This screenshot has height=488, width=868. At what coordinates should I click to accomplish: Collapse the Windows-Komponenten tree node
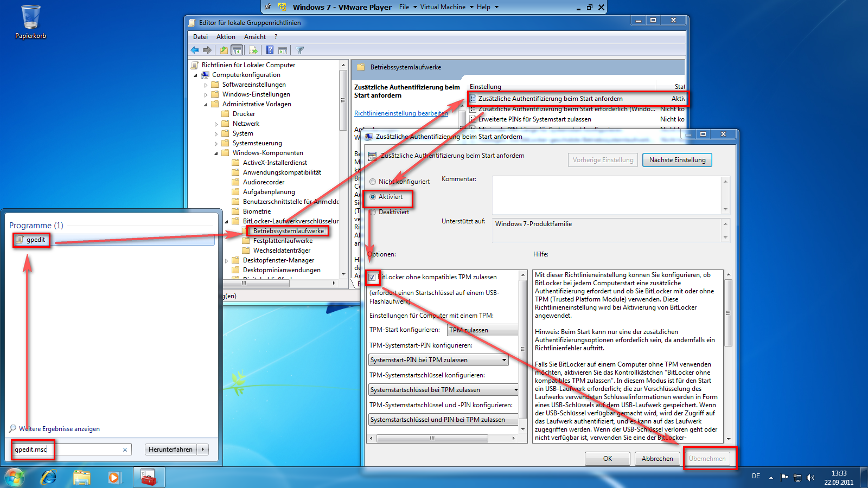tap(216, 153)
